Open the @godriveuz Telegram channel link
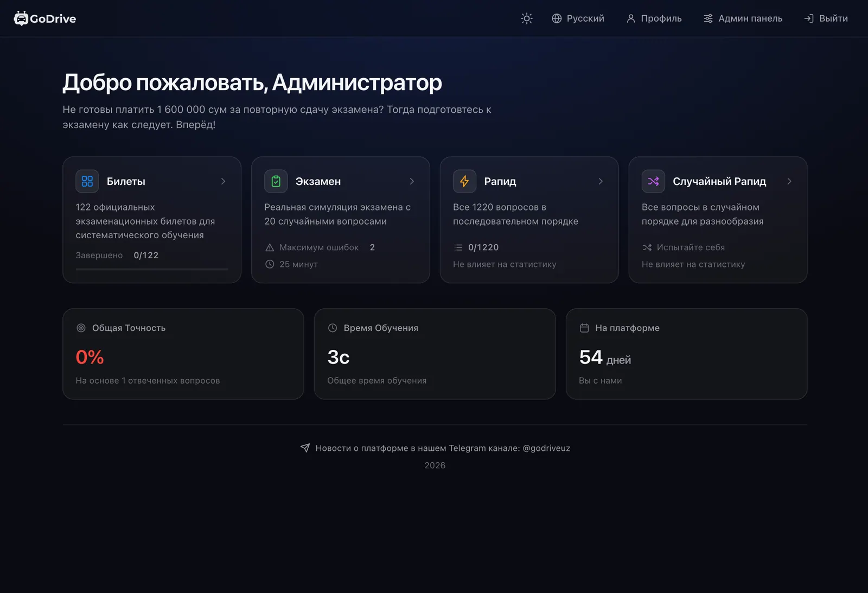 (x=546, y=448)
